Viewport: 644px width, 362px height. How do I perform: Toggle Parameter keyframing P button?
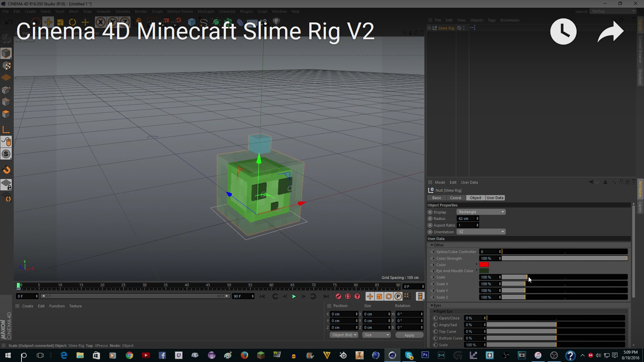coord(398,296)
